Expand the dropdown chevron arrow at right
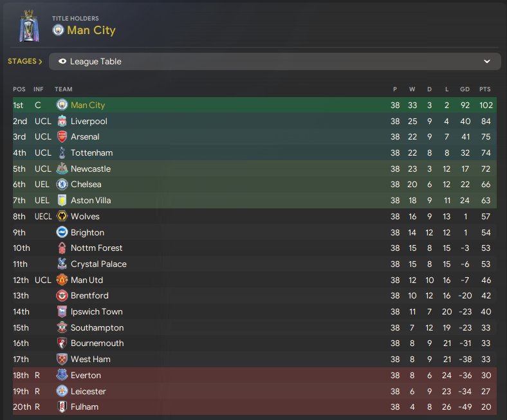This screenshot has width=507, height=420. pos(487,62)
